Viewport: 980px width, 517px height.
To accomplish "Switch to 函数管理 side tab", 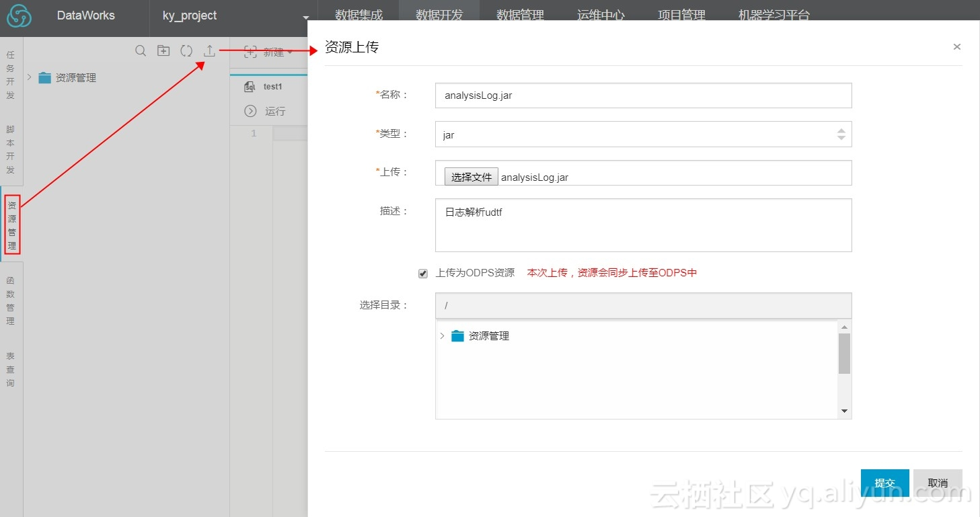I will tap(11, 301).
